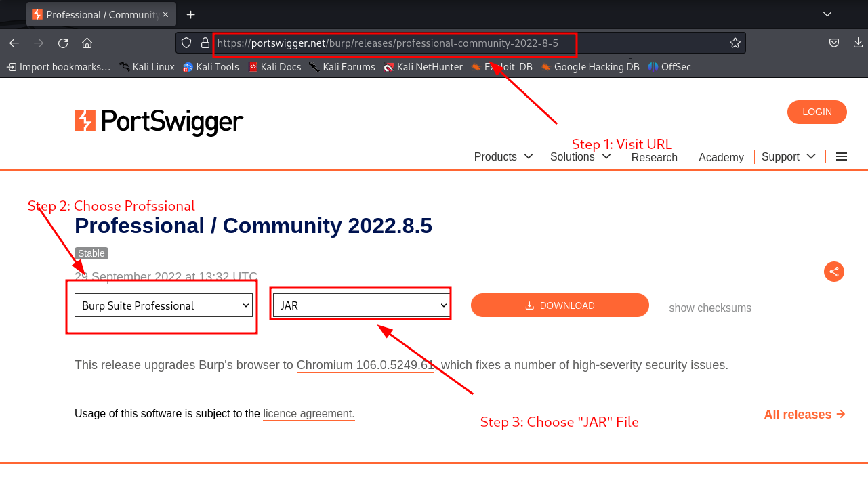
Task: Expand the Support menu
Action: (x=789, y=156)
